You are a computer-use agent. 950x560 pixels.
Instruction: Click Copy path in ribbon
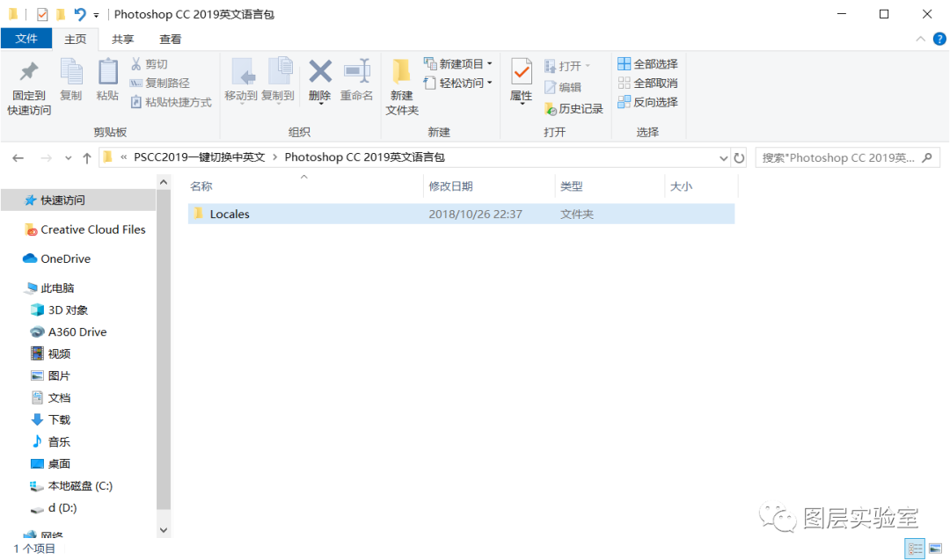point(160,83)
